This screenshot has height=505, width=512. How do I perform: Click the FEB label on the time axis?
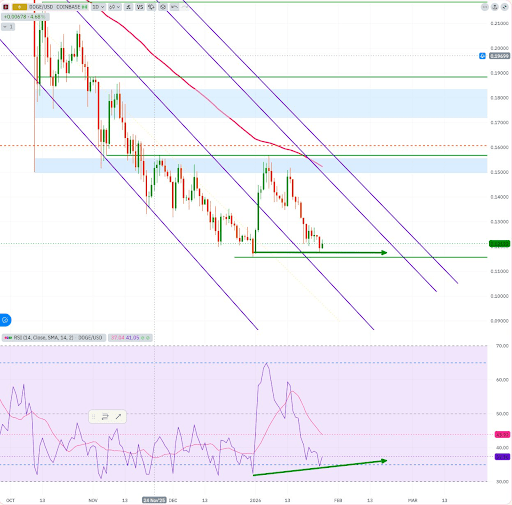(338, 500)
